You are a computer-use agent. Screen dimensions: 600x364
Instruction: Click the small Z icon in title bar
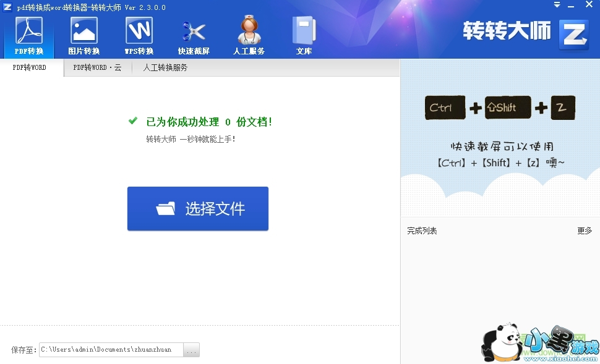click(x=7, y=7)
